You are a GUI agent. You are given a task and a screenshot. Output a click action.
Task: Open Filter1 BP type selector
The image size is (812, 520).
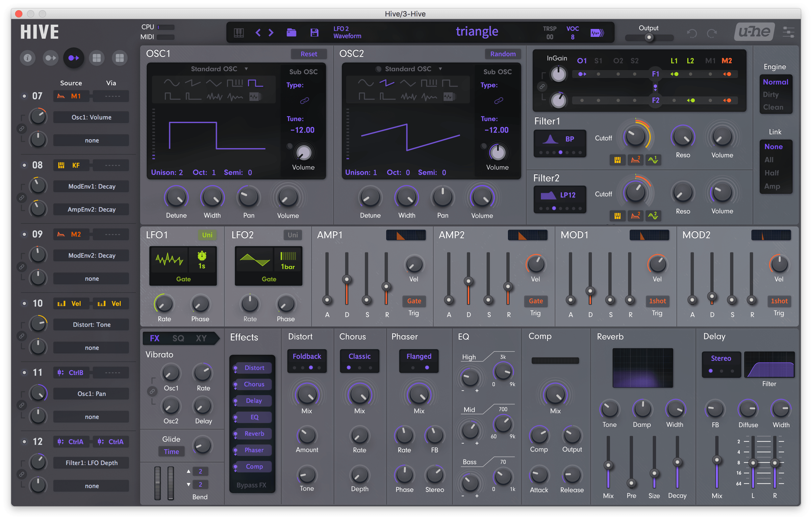coord(560,143)
